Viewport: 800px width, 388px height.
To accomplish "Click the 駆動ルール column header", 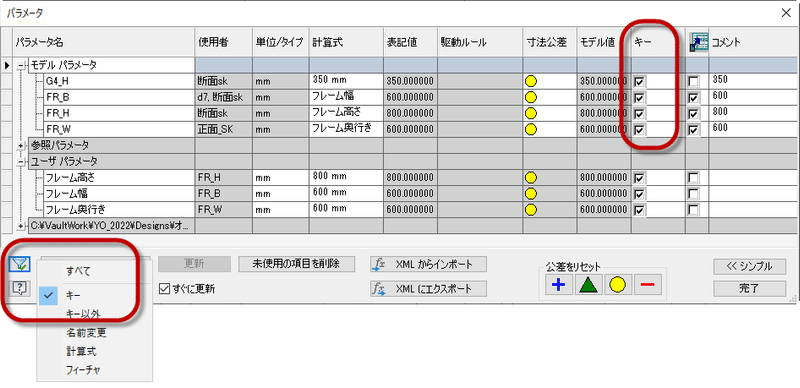I will (x=480, y=43).
